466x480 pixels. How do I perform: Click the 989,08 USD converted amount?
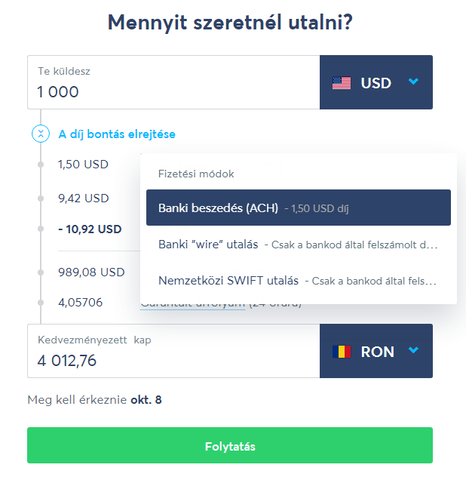pos(91,272)
